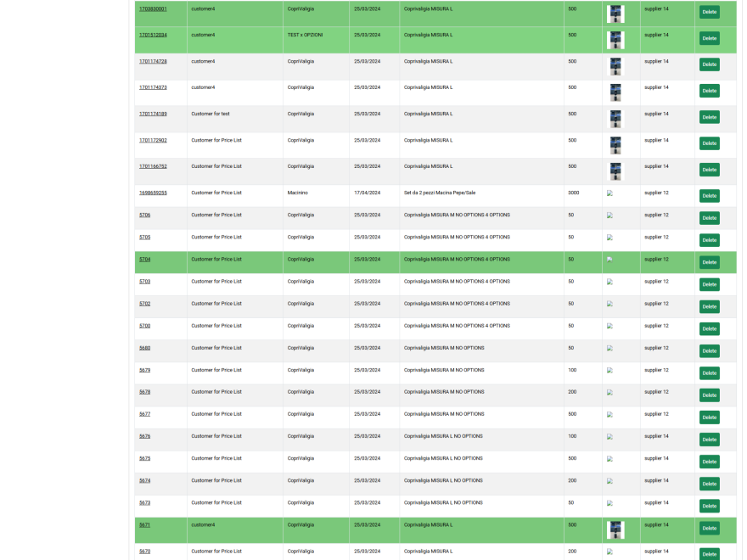Click missing image icon in row 5704

609,260
